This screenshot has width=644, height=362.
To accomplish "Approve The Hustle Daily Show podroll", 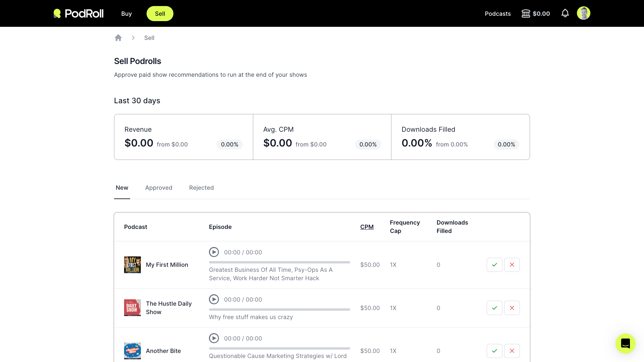I will pos(494,308).
